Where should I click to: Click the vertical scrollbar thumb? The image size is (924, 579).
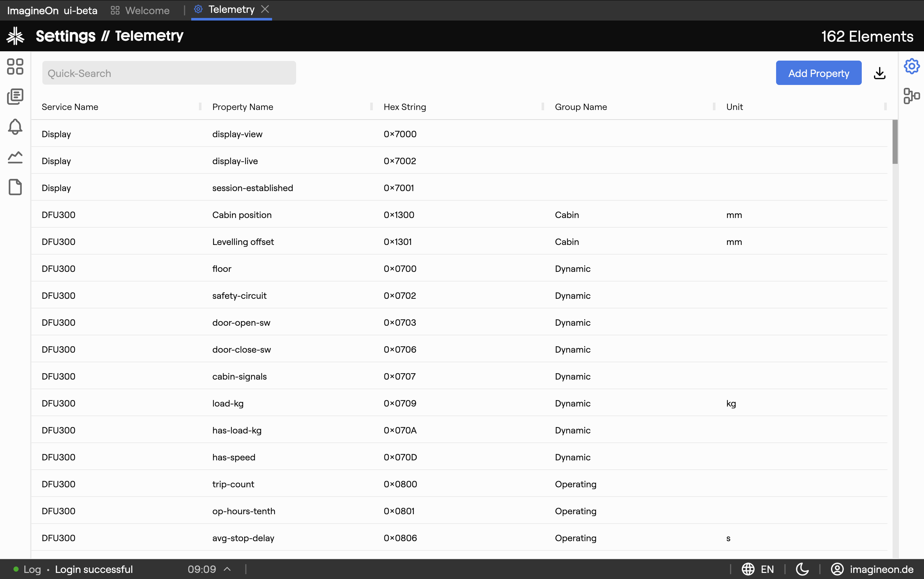tap(895, 142)
